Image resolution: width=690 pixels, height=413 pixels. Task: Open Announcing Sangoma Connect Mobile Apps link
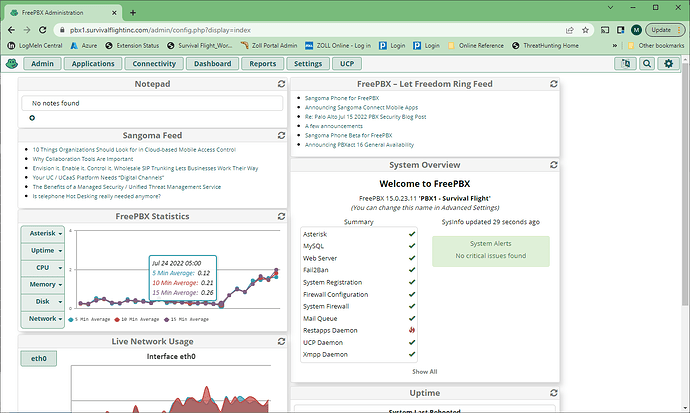coord(361,107)
